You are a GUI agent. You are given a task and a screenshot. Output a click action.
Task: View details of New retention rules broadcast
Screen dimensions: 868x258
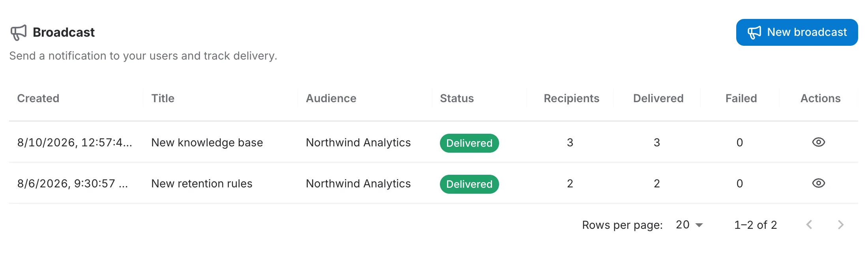[819, 183]
